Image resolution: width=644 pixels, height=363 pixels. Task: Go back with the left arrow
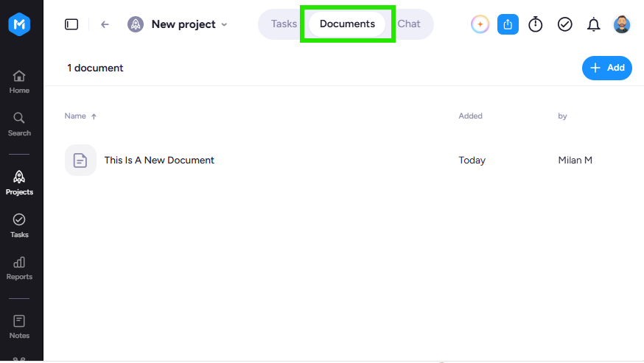(x=105, y=24)
